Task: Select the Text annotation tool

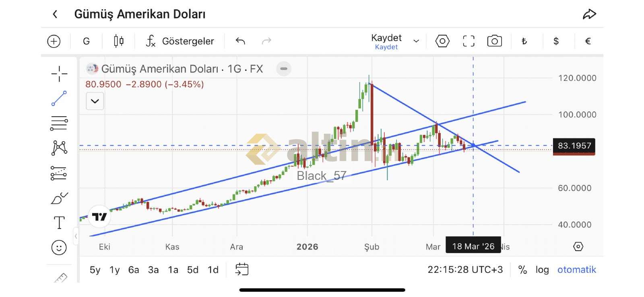Action: (59, 223)
